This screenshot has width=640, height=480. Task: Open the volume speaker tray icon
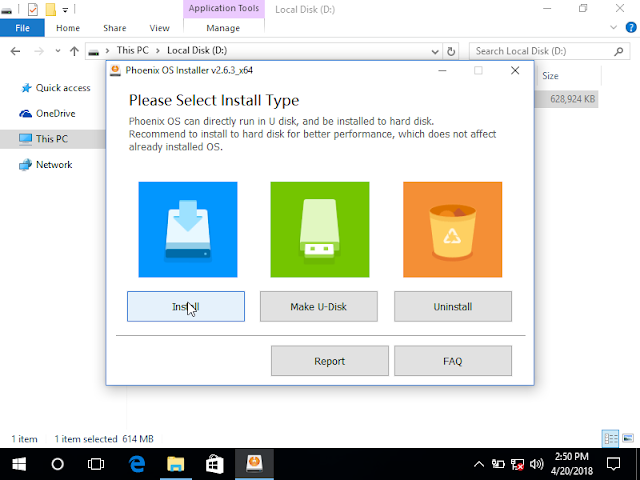pos(536,464)
